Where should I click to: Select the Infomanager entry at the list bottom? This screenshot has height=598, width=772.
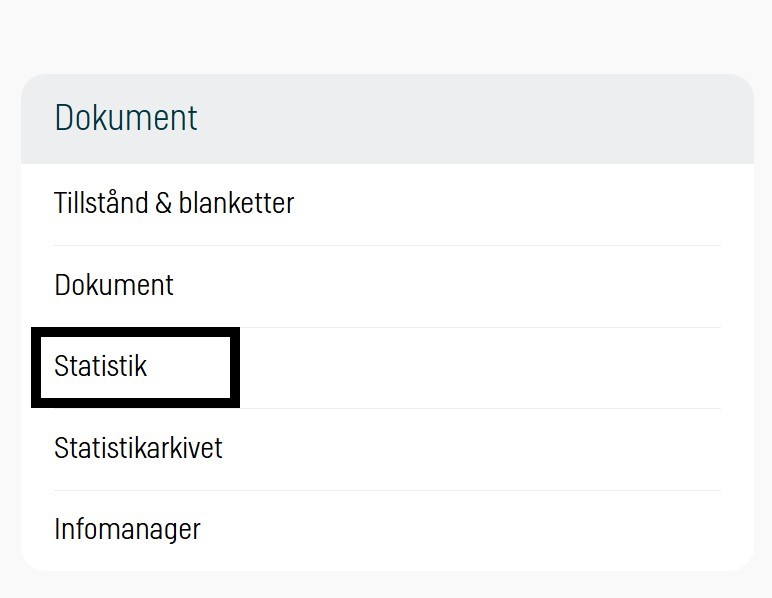pyautogui.click(x=127, y=529)
